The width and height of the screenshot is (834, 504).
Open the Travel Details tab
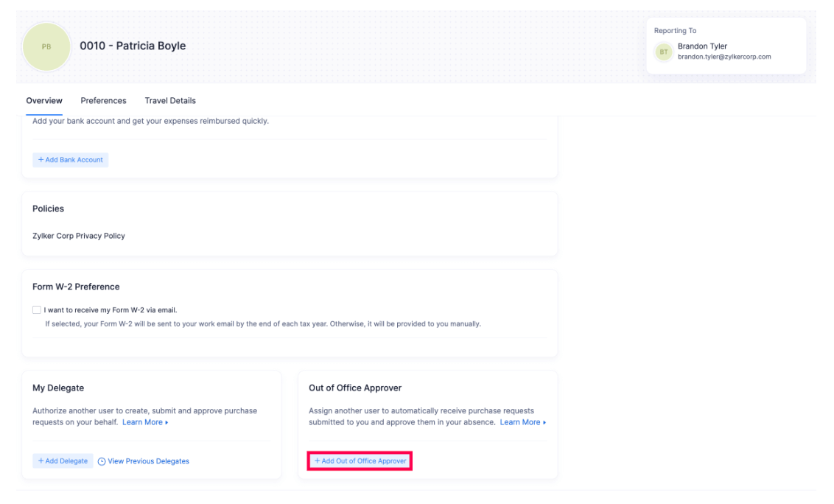[x=170, y=100]
